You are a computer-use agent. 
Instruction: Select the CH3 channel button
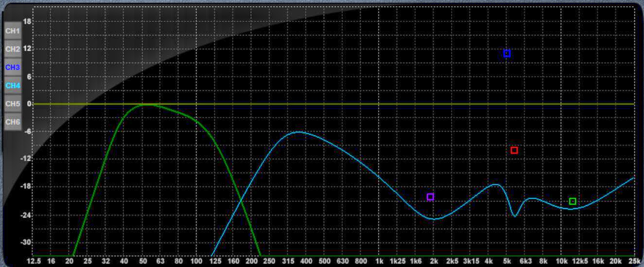[x=13, y=67]
